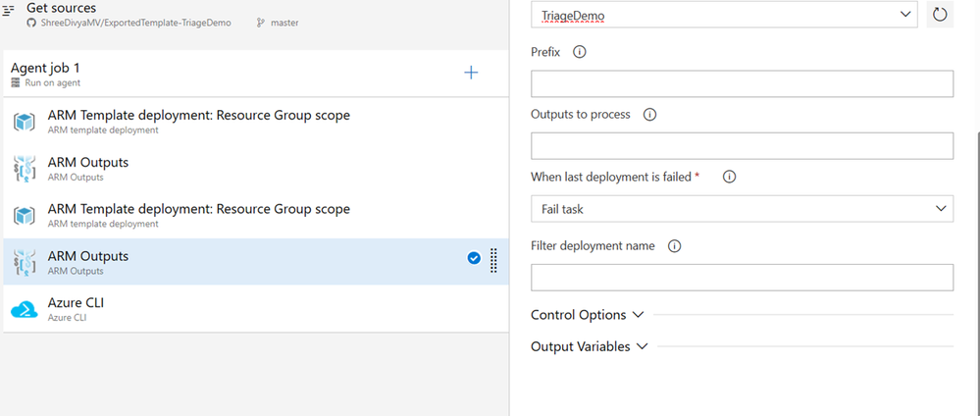This screenshot has height=416, width=980.
Task: Expand the Control Options section
Action: click(x=587, y=315)
